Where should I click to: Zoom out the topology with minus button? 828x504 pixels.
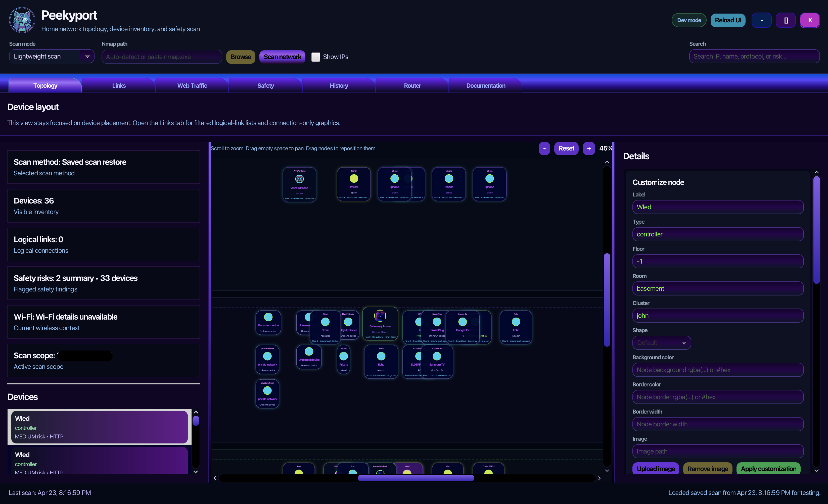click(544, 148)
